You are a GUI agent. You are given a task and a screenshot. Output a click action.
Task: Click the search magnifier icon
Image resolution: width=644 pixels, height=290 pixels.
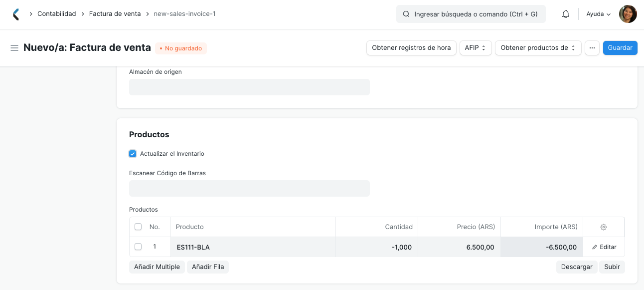point(405,13)
